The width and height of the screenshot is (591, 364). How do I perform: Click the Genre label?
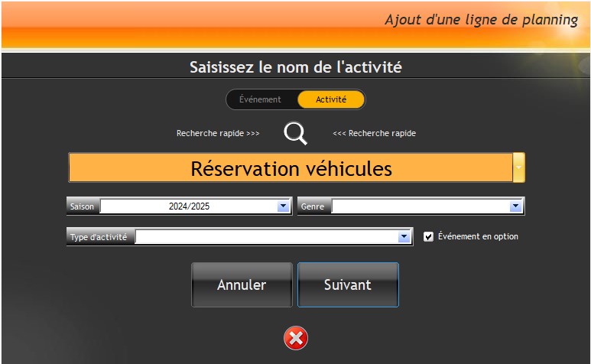[x=313, y=206]
